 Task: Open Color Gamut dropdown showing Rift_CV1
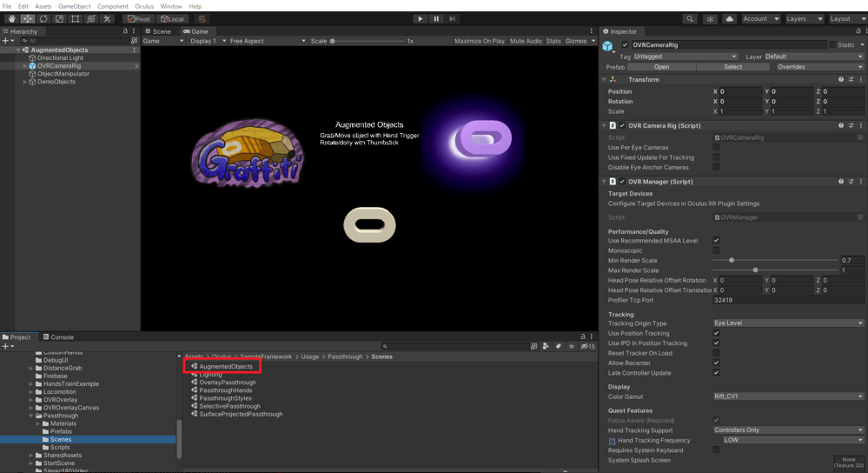788,396
